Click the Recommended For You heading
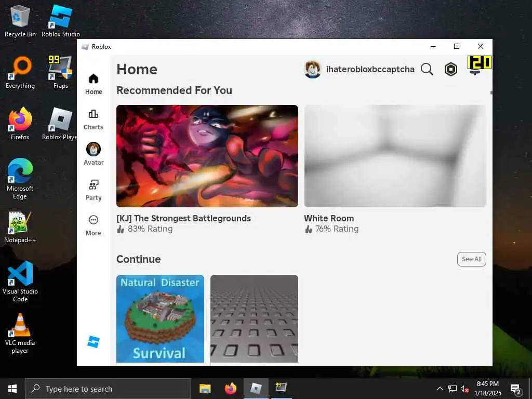 click(x=174, y=90)
